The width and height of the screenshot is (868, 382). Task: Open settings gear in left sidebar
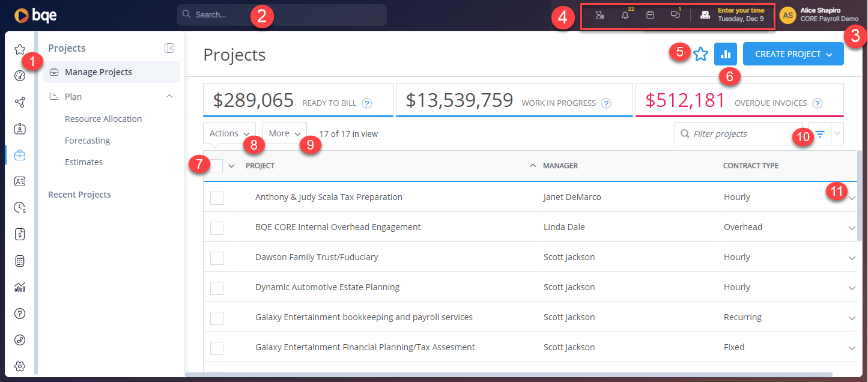point(20,366)
